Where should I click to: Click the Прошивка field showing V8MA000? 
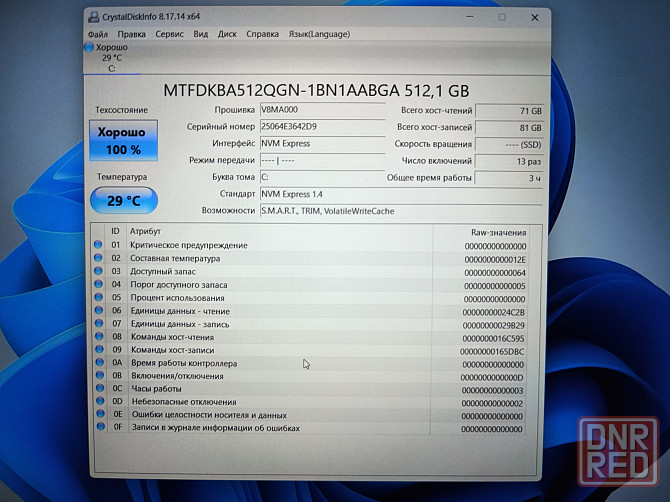pyautogui.click(x=321, y=110)
